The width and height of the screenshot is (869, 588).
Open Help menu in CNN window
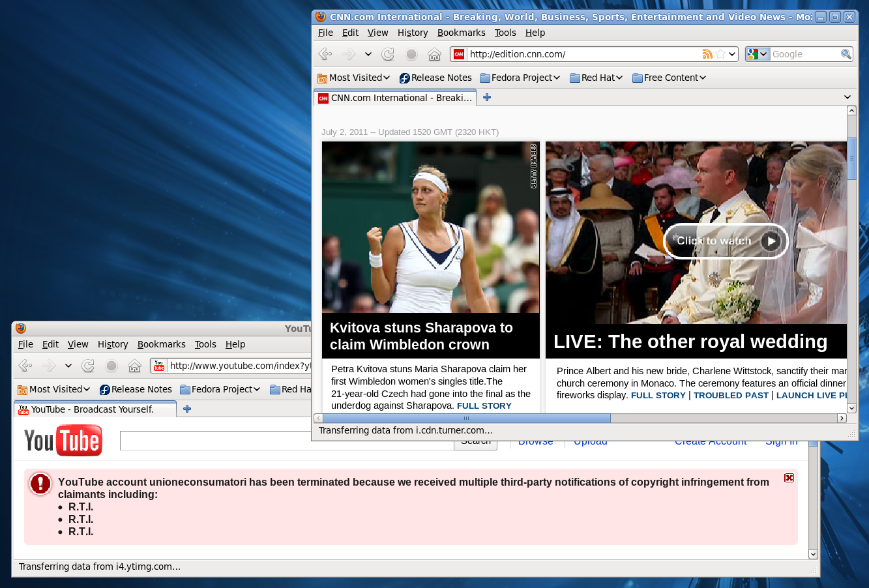[x=535, y=33]
